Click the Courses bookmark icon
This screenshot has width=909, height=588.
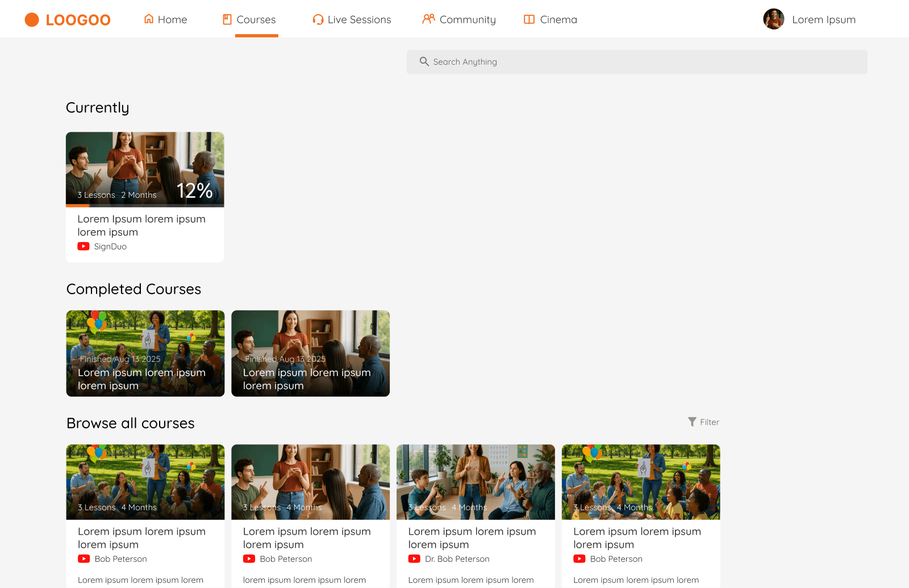[227, 19]
